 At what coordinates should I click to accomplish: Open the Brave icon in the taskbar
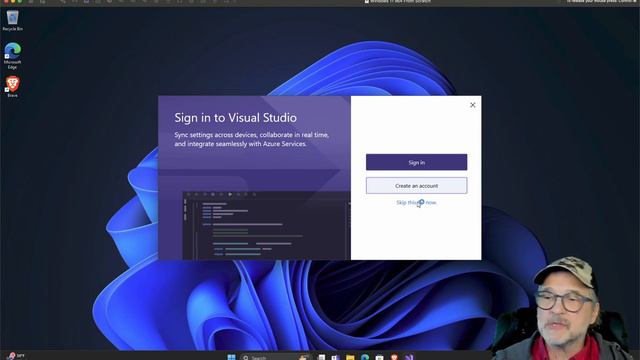[x=394, y=357]
